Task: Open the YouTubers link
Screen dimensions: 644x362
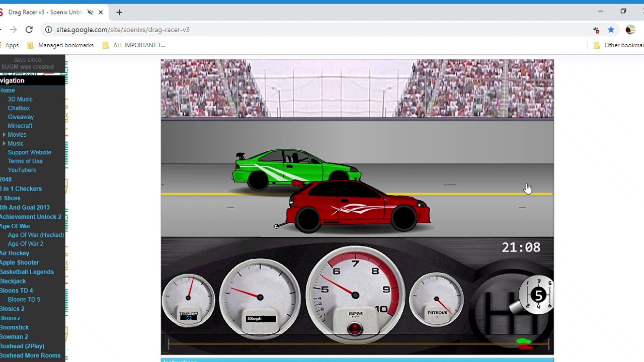Action: click(22, 170)
